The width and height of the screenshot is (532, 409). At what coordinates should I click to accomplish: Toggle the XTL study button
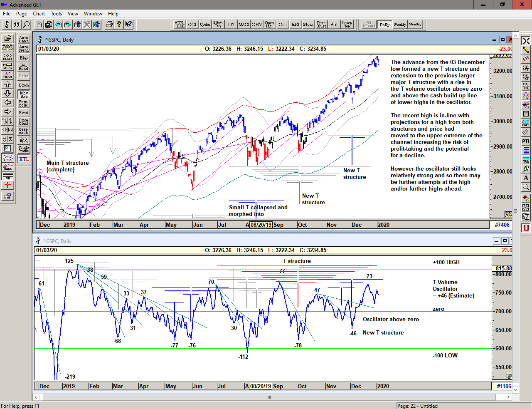tap(24, 159)
